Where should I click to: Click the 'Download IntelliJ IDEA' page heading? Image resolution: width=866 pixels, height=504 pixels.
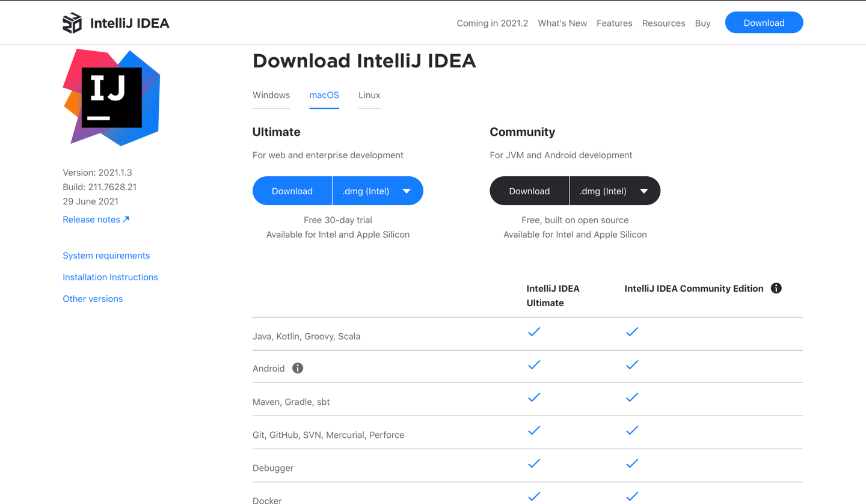(x=364, y=61)
